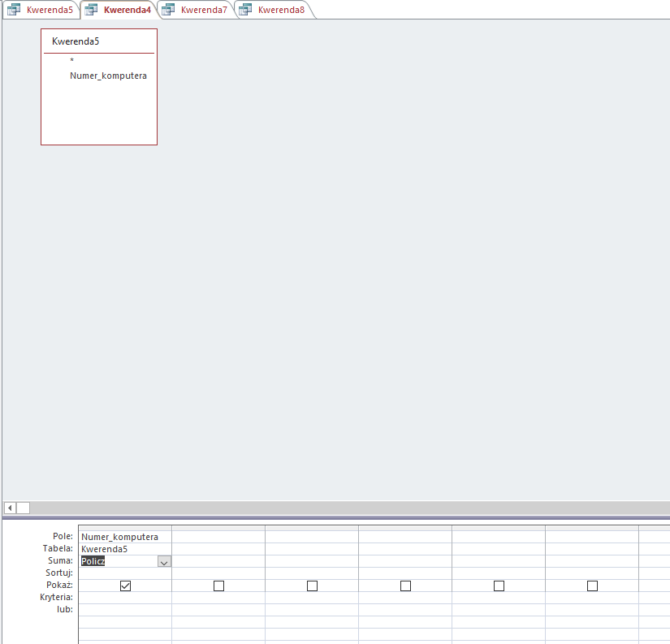Viewport: 670px width, 644px height.
Task: Click the query icon on Kwerenda4 tab
Action: [91, 10]
